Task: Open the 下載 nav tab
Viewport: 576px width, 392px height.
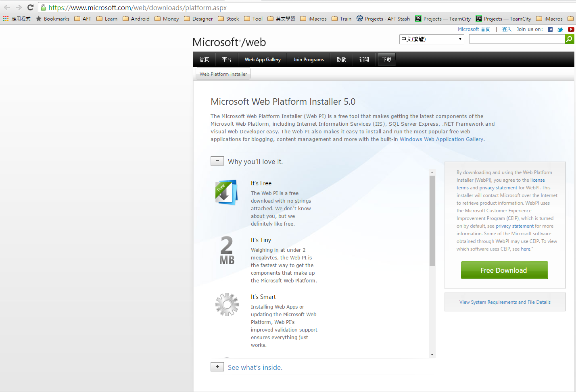Action: point(386,59)
